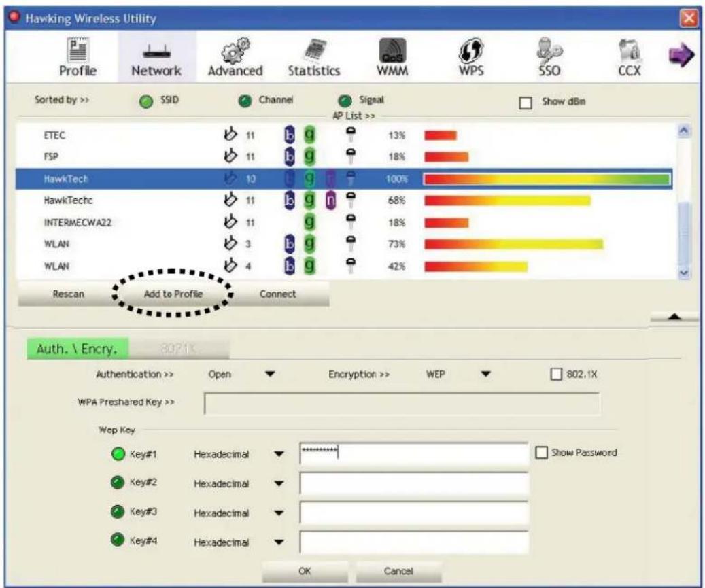Viewport: 705px width, 588px height.
Task: Sort AP list by Channel
Action: [245, 101]
